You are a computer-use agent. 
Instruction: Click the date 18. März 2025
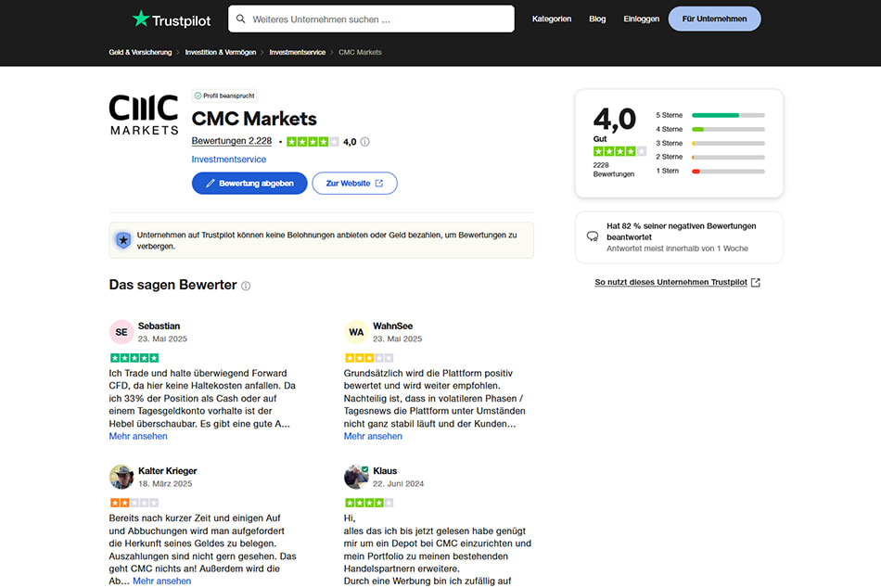tap(165, 484)
